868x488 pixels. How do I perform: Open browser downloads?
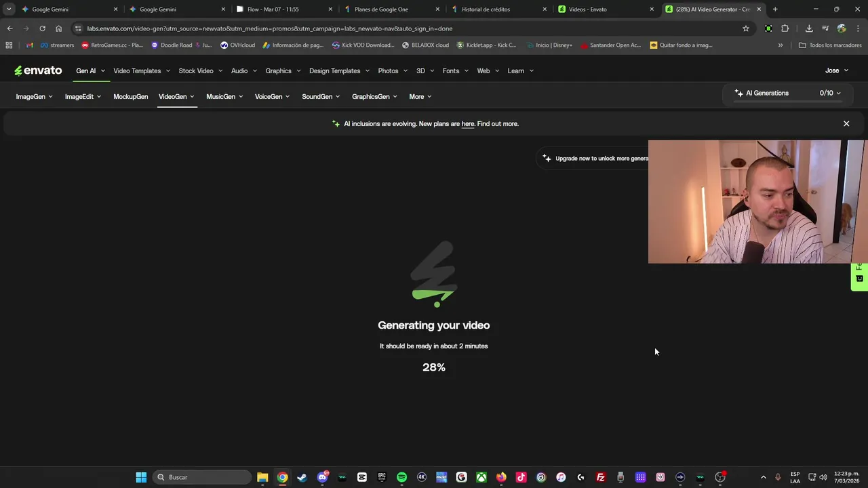pos(809,28)
